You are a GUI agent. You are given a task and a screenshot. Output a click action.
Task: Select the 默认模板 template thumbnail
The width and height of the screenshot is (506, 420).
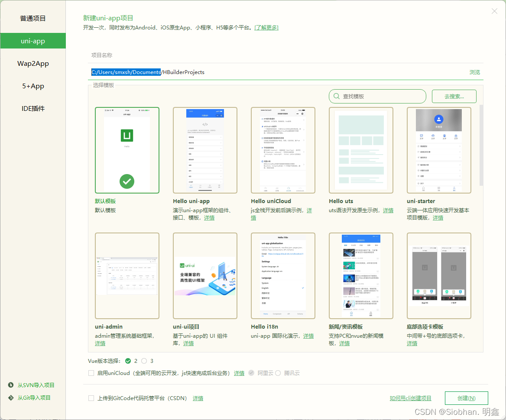coord(127,150)
